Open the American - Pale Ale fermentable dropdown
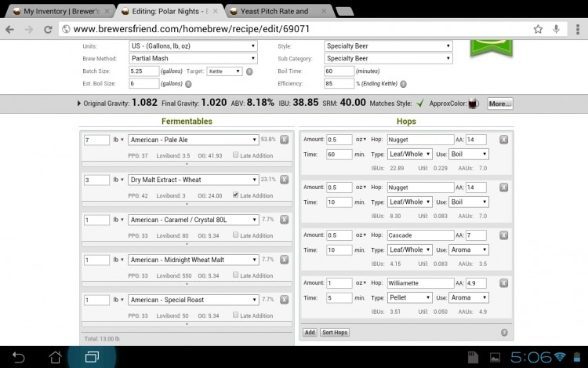This screenshot has width=588, height=368. tap(193, 140)
